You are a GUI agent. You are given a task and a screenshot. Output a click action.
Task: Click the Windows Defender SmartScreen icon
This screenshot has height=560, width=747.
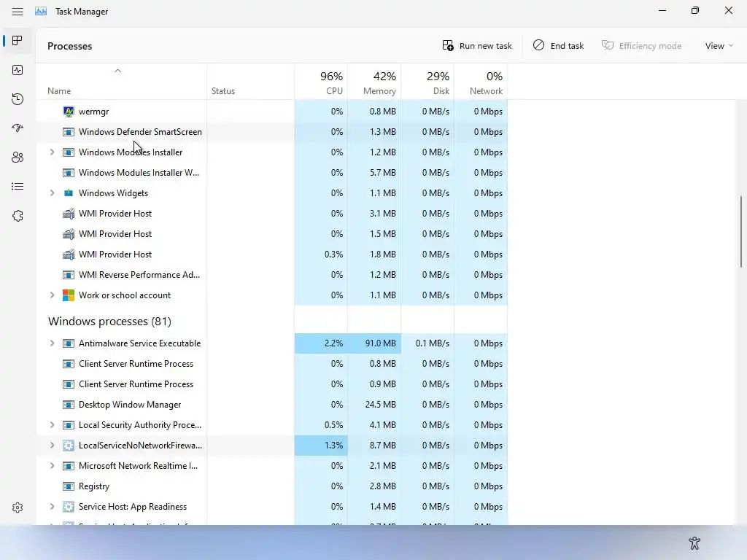pos(69,132)
